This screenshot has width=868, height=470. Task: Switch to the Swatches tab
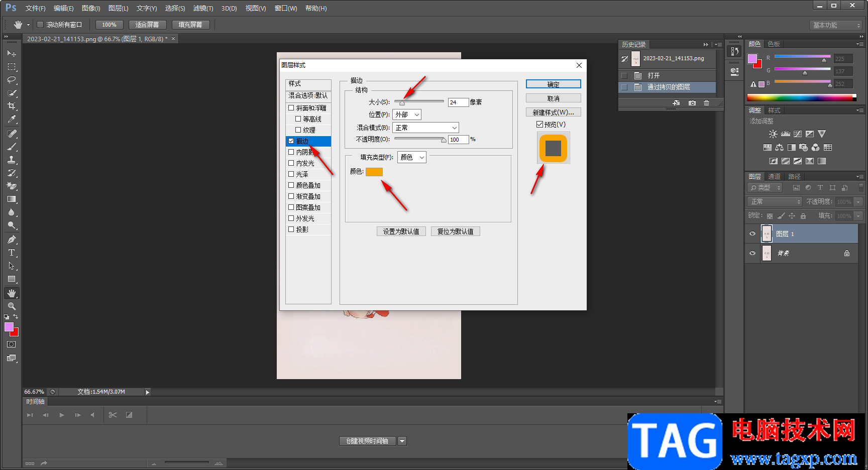pos(774,44)
